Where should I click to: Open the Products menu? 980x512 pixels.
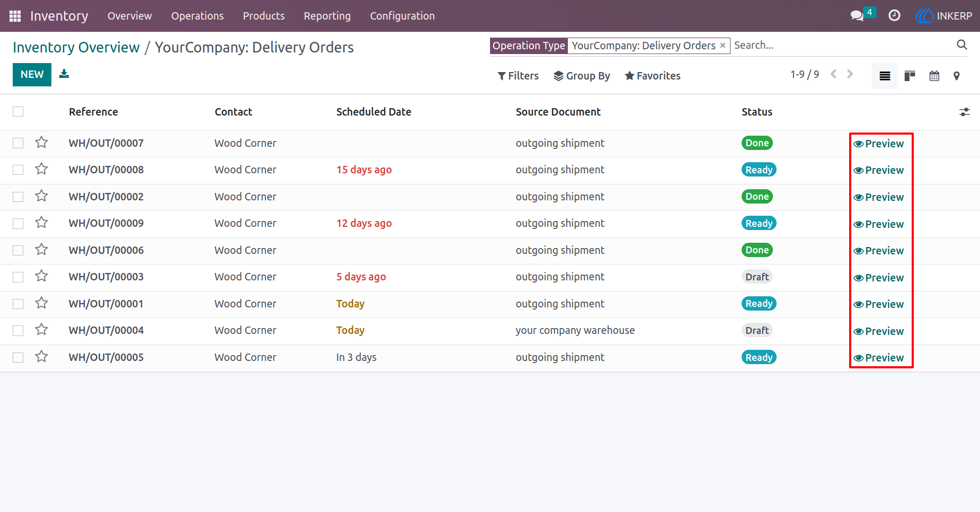264,16
